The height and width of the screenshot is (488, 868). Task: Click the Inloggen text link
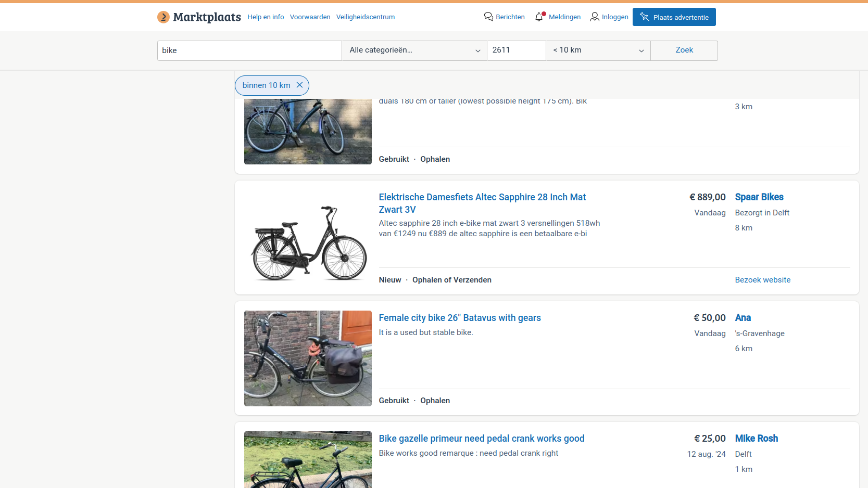615,17
